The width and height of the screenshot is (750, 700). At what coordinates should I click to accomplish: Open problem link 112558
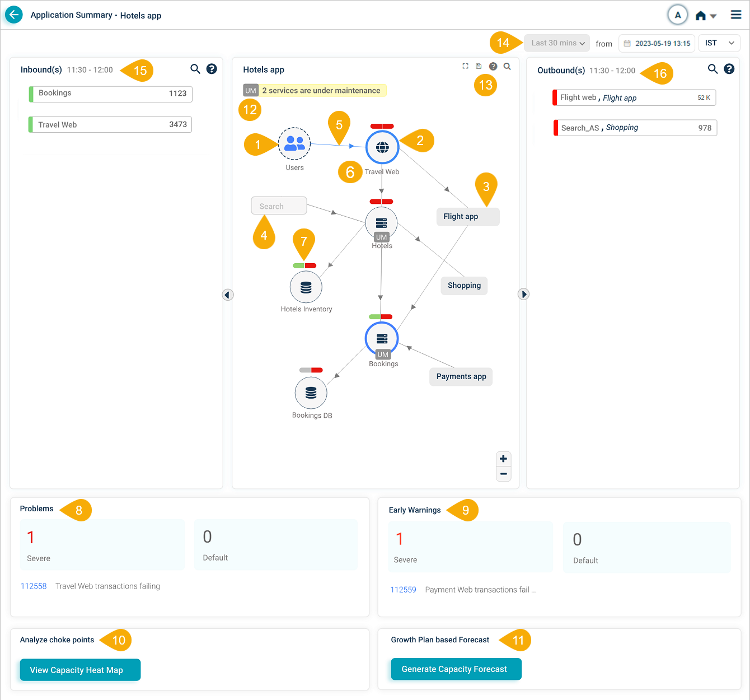pos(34,586)
